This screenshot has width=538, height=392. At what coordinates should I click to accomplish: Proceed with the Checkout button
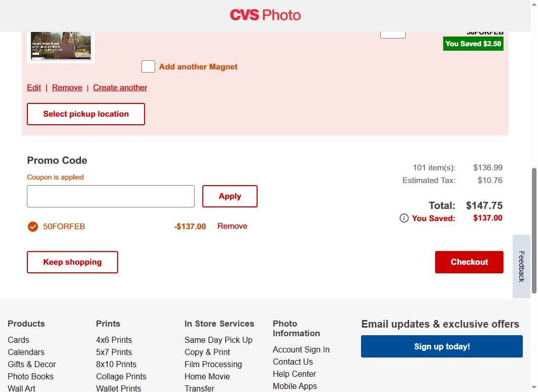pyautogui.click(x=469, y=262)
